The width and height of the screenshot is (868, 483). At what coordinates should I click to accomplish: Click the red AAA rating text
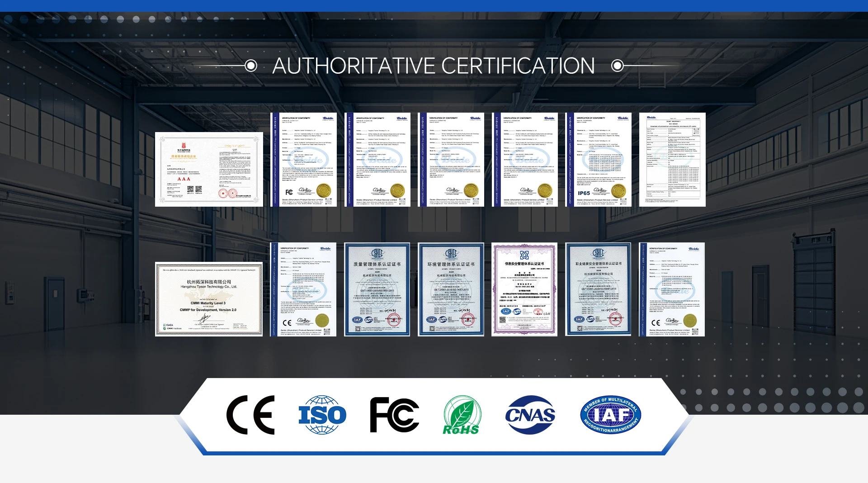pyautogui.click(x=184, y=179)
